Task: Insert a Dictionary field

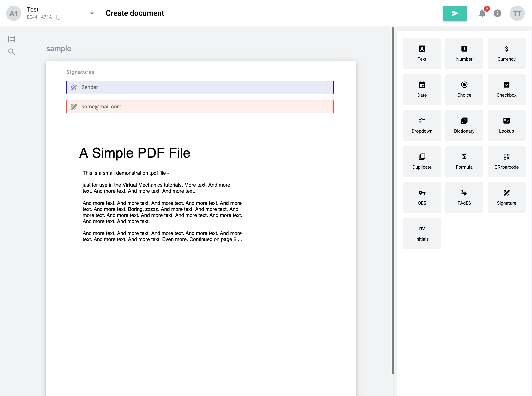Action: pyautogui.click(x=464, y=125)
